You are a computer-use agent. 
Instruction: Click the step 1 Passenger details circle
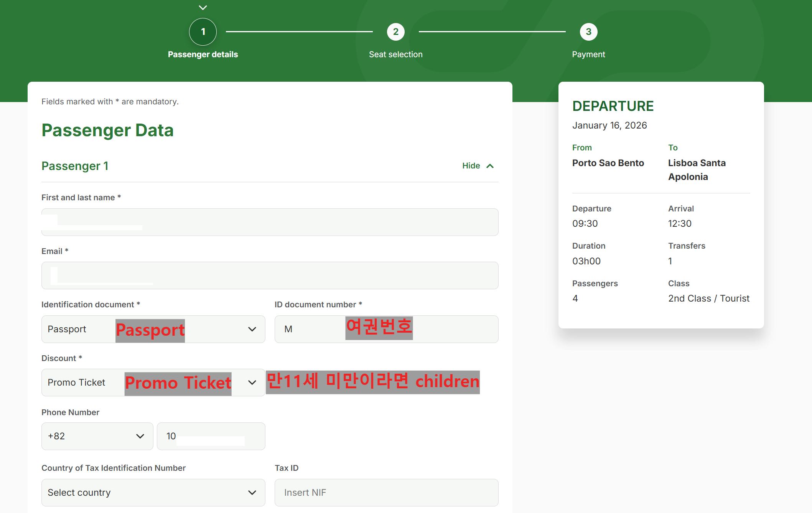tap(203, 32)
